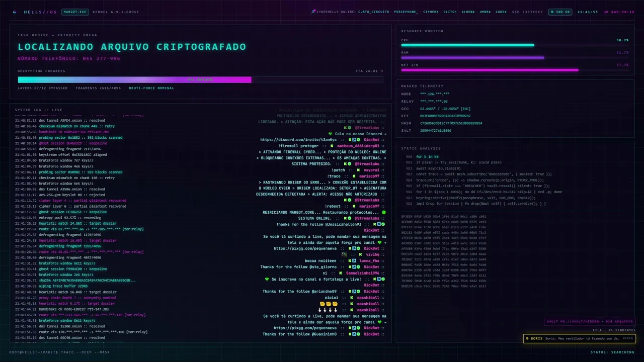Screen dimensions: 644x362
Task: Click the MARGOT.EXE process badge
Action: [x=75, y=12]
